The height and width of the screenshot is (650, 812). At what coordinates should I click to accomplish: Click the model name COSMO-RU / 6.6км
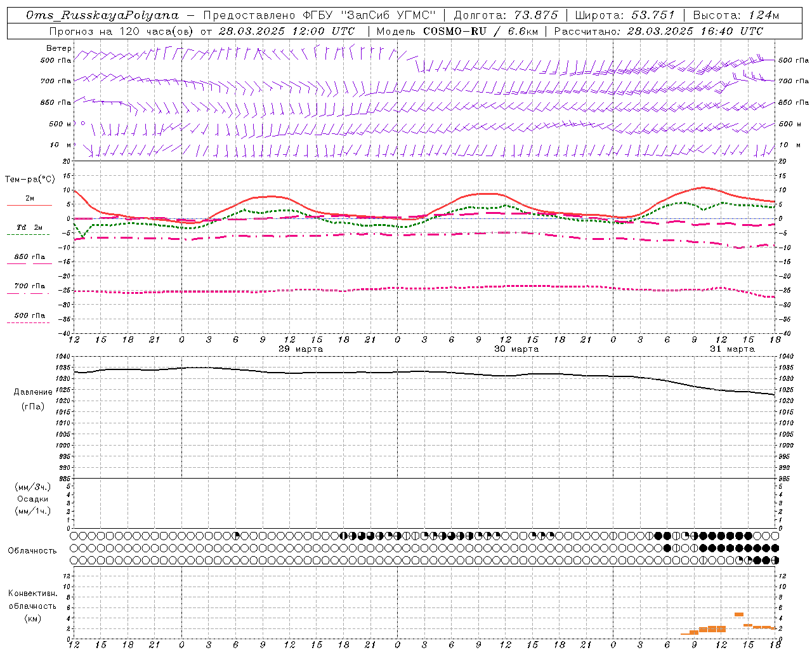[480, 31]
